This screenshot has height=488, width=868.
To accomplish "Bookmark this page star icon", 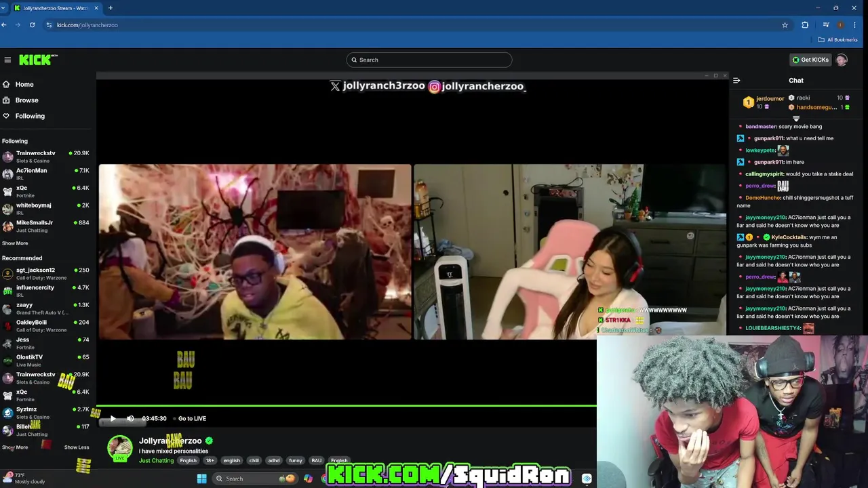I will (785, 25).
